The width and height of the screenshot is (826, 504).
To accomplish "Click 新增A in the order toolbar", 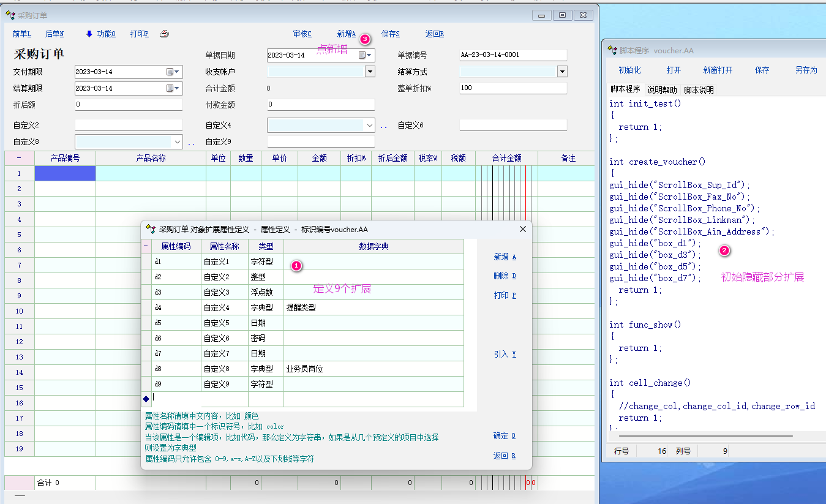I will [x=346, y=34].
